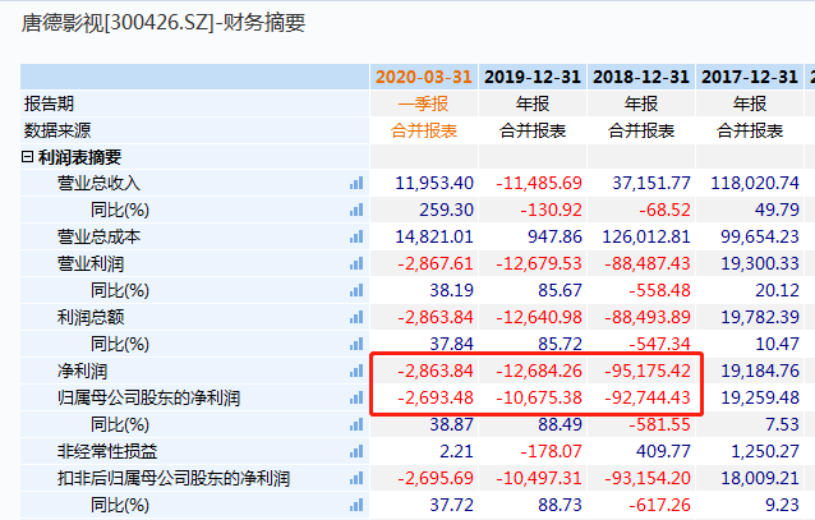815x520 pixels.
Task: Select the 净利润 row label
Action: (x=82, y=371)
